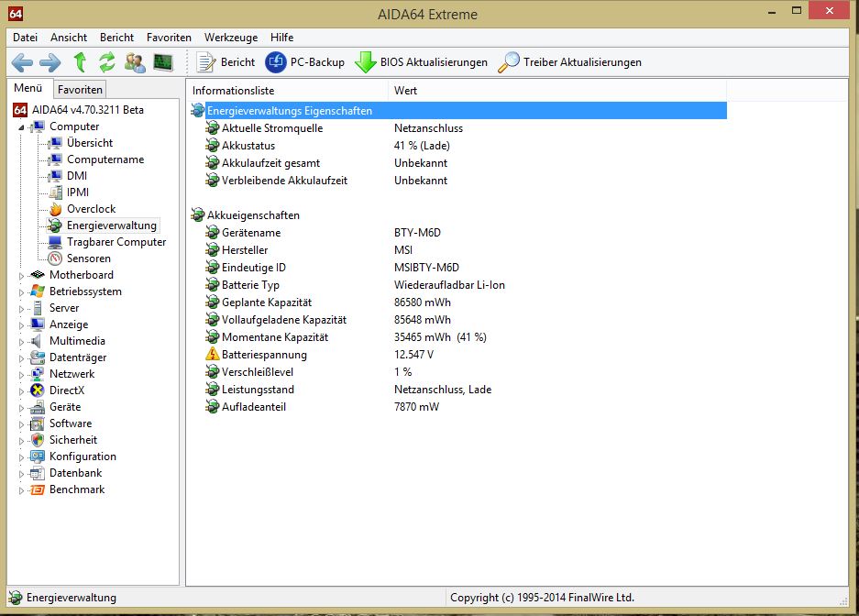Click the Software icon in tree
The height and width of the screenshot is (616, 859).
(38, 423)
